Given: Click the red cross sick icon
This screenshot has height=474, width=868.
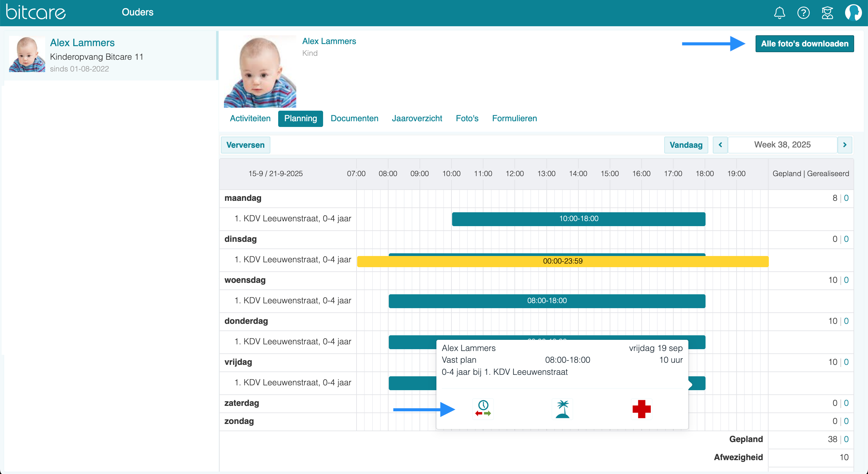Looking at the screenshot, I should [x=641, y=409].
